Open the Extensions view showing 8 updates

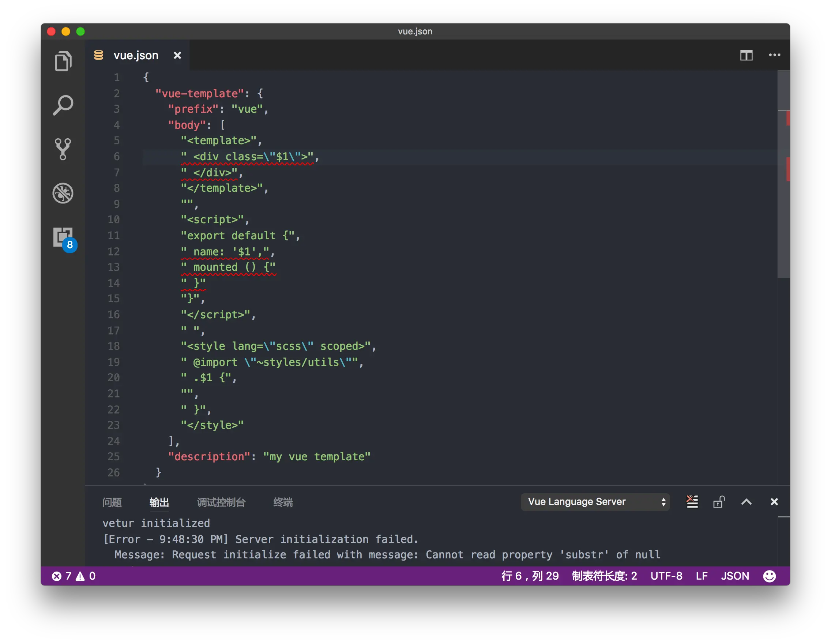(63, 237)
